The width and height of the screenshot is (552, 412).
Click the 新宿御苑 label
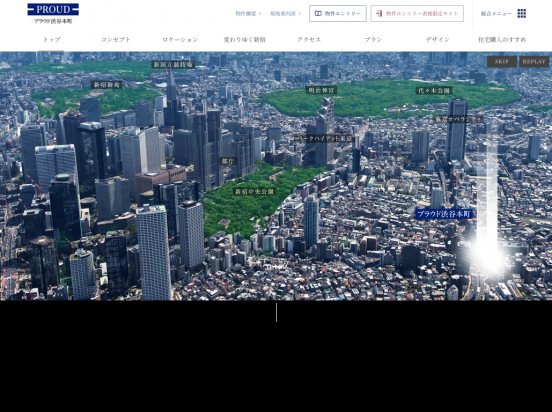[x=107, y=85]
